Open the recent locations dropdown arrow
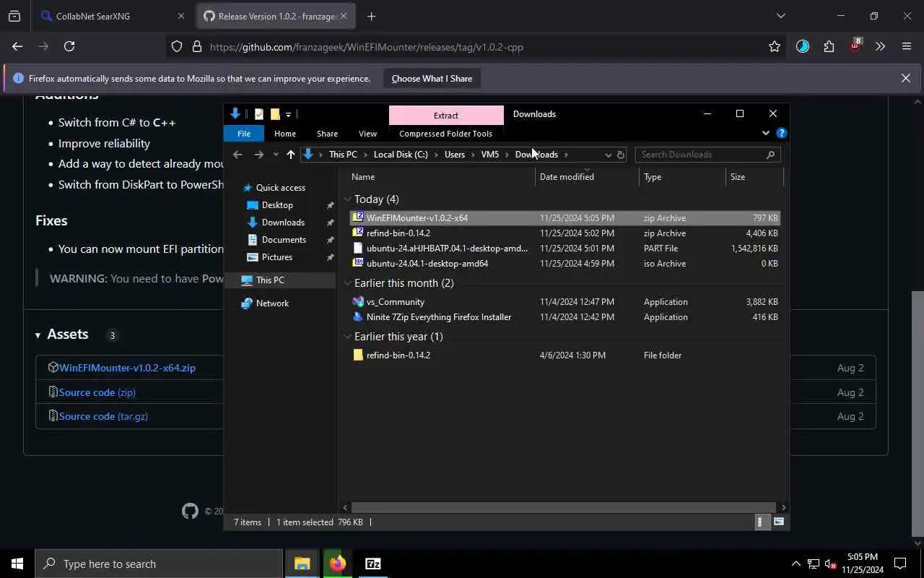This screenshot has width=924, height=578. point(276,155)
